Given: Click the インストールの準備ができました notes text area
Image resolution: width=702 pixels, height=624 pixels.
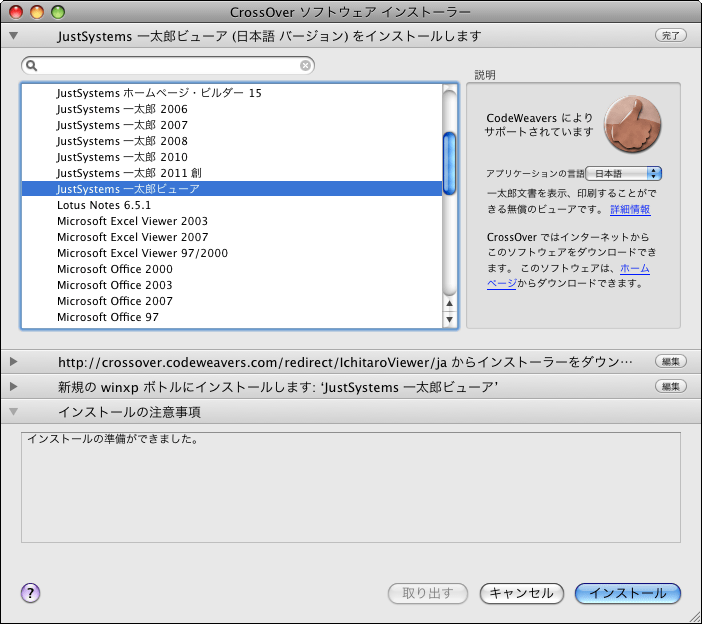Looking at the screenshot, I should coord(351,487).
